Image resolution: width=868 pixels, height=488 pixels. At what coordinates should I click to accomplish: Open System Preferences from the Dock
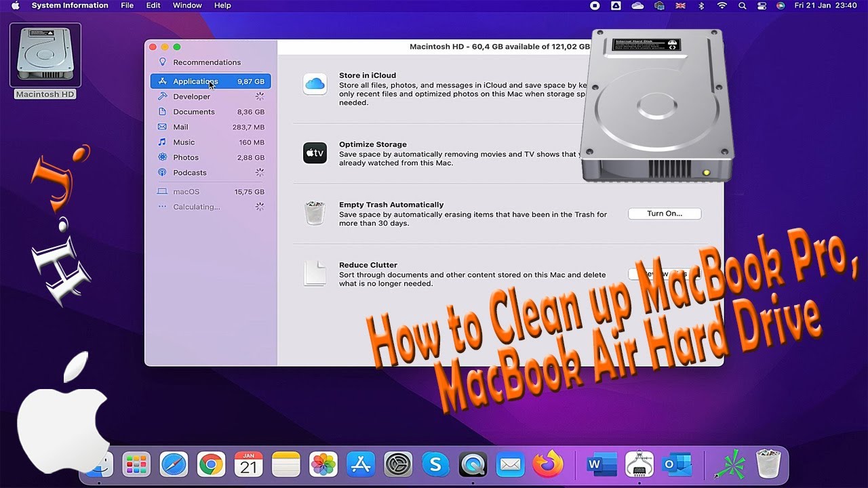click(398, 465)
